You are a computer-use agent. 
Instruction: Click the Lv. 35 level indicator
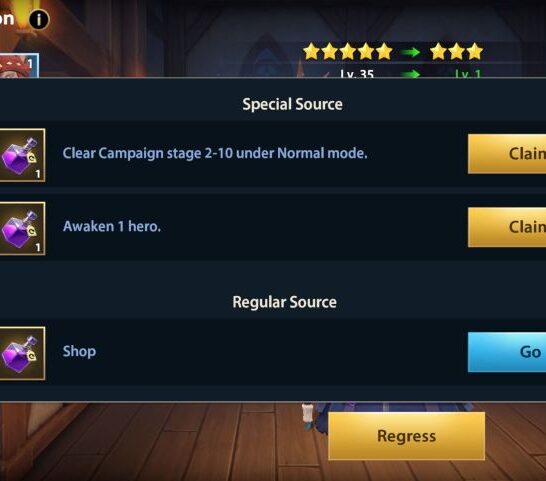(x=357, y=73)
